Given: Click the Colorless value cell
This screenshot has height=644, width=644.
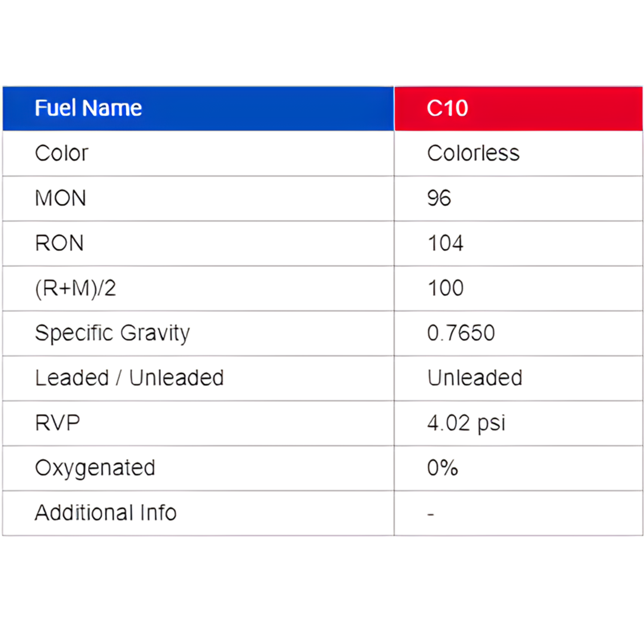Looking at the screenshot, I should click(473, 153).
